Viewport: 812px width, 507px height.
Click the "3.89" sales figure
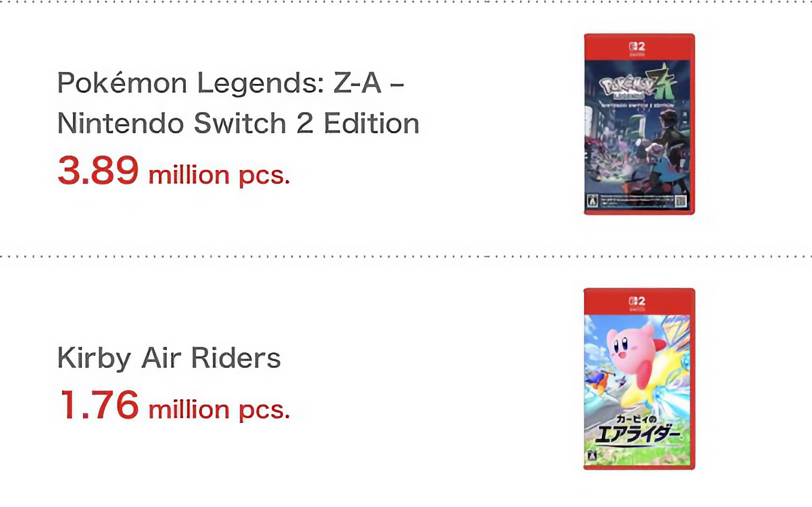98,170
